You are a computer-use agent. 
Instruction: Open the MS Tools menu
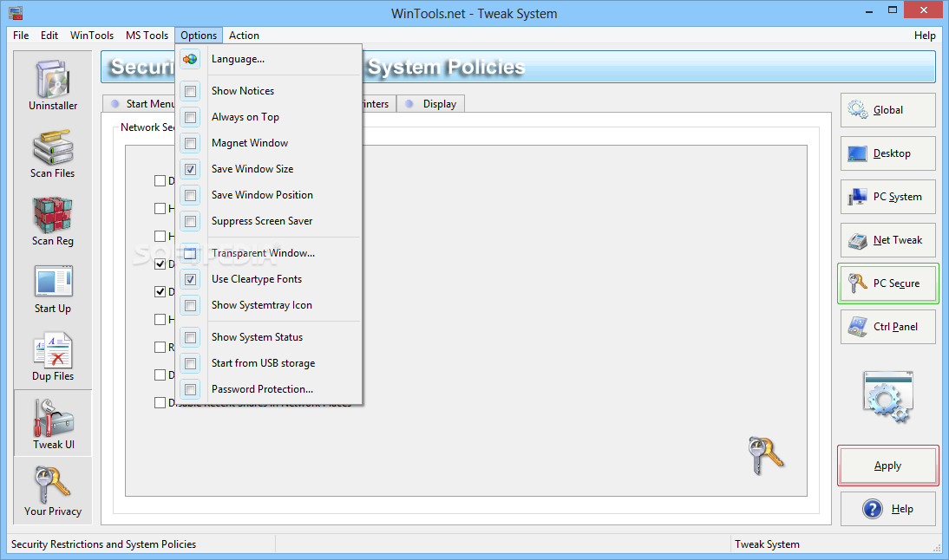[x=147, y=36]
